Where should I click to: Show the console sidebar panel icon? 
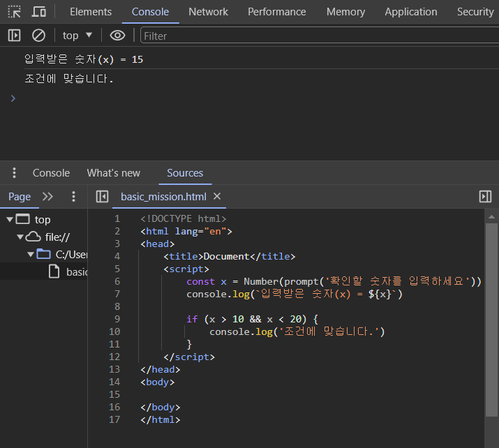(15, 36)
